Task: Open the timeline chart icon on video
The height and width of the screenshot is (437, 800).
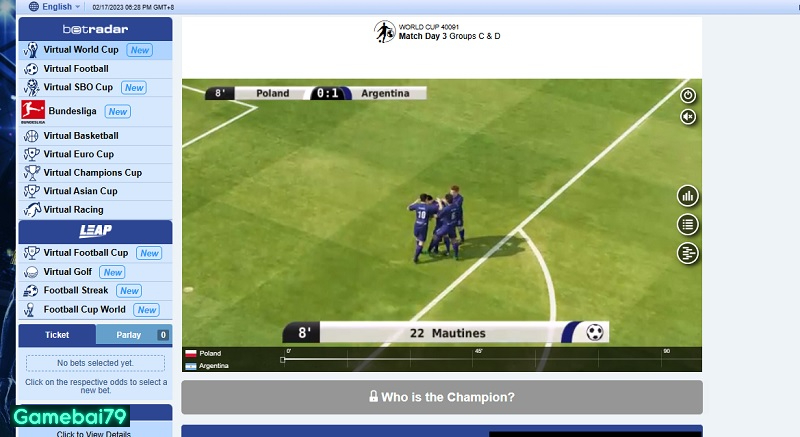Action: pos(687,253)
